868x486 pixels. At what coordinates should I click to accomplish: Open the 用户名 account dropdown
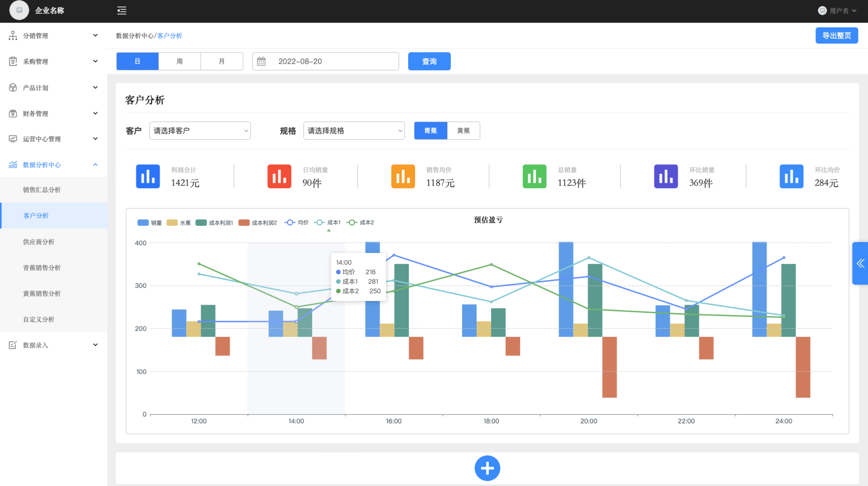tap(838, 10)
